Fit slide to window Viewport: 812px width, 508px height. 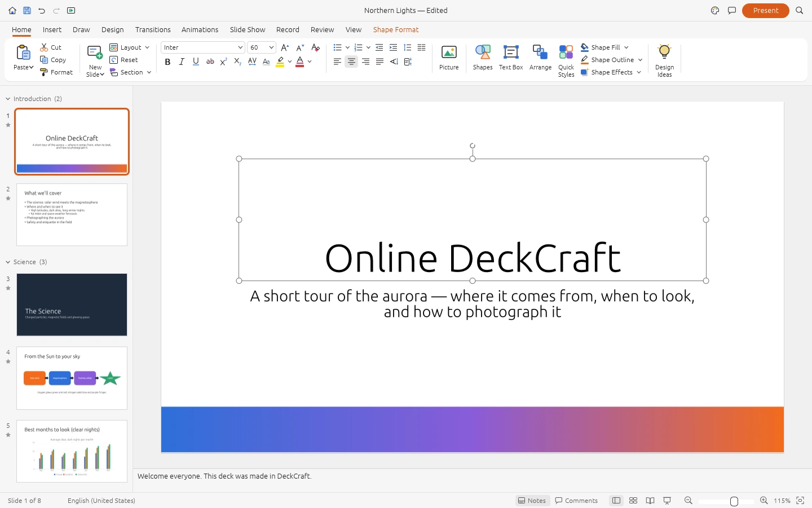coord(800,500)
